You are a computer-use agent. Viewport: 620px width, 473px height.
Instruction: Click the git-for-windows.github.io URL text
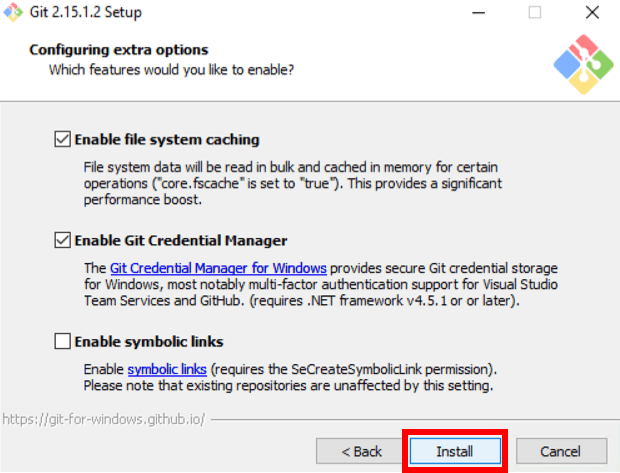(x=104, y=419)
